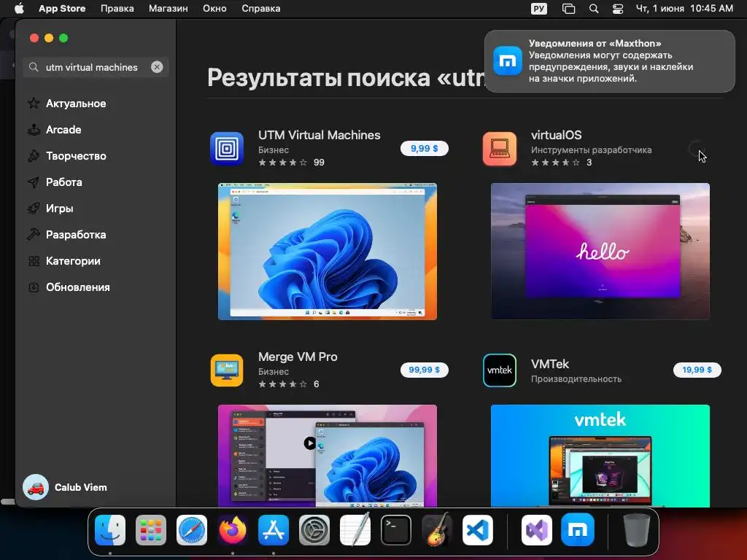Click Производительность under VMTek

(576, 379)
